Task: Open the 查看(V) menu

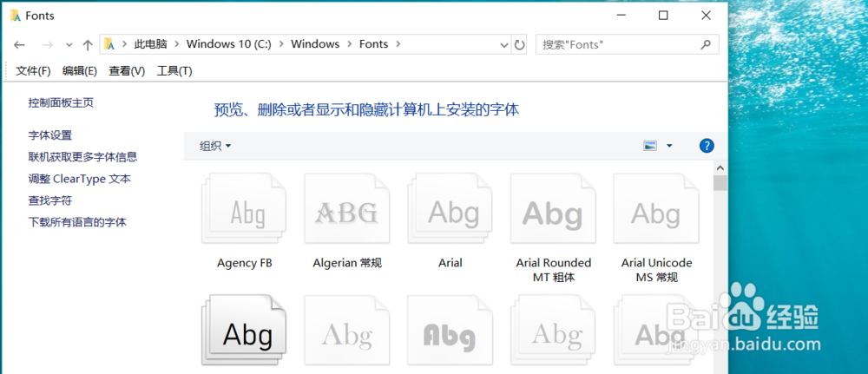Action: (127, 71)
